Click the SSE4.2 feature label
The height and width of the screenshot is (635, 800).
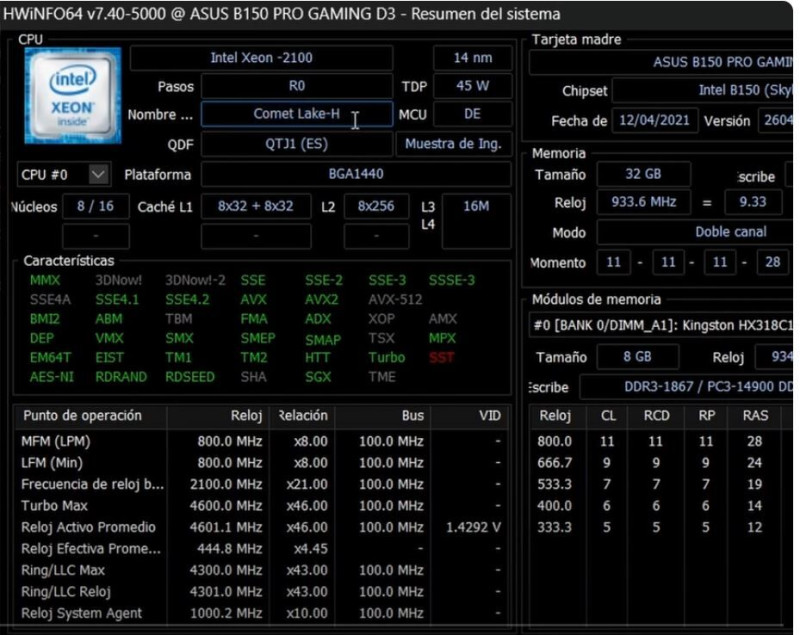(187, 299)
